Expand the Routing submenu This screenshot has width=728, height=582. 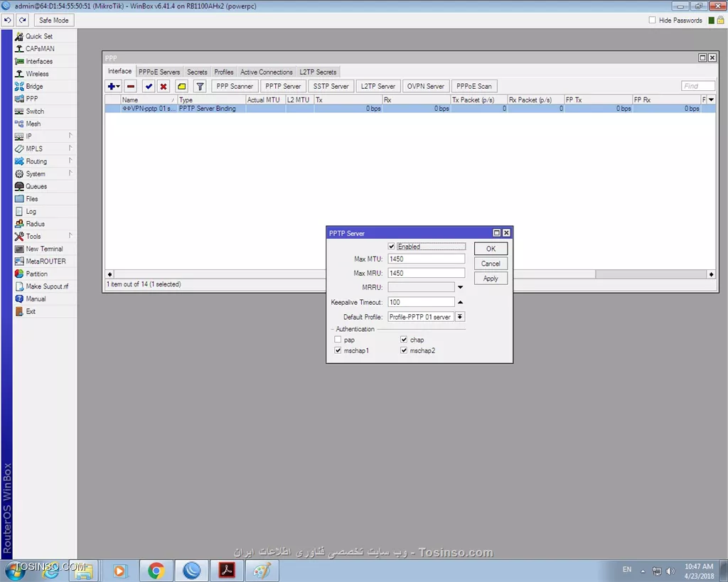[70, 161]
